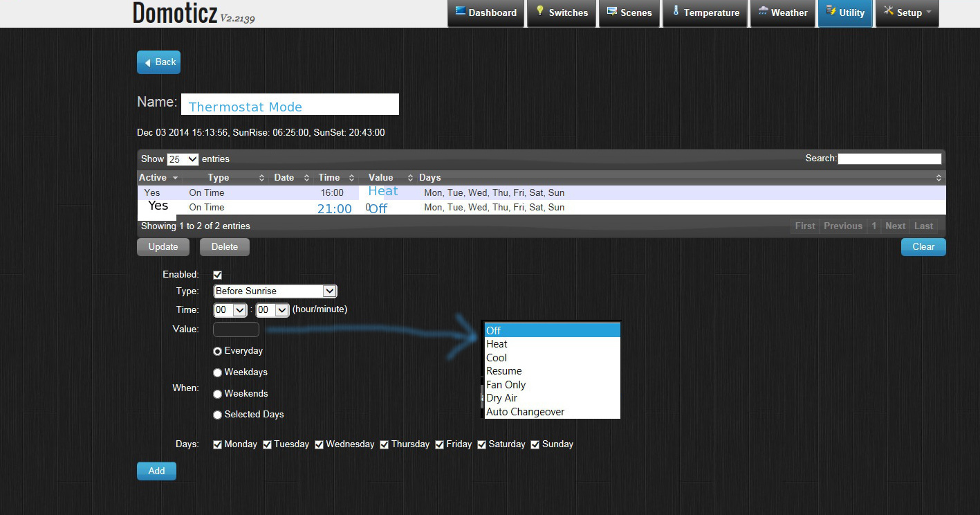Open the Switches tab
Image resolution: width=980 pixels, height=515 pixels.
(x=561, y=12)
